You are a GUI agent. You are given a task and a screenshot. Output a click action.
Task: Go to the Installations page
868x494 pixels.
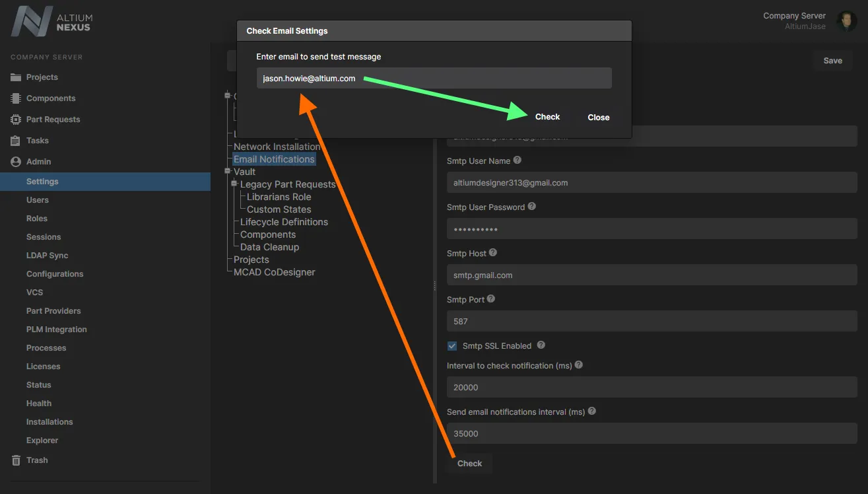pyautogui.click(x=50, y=422)
